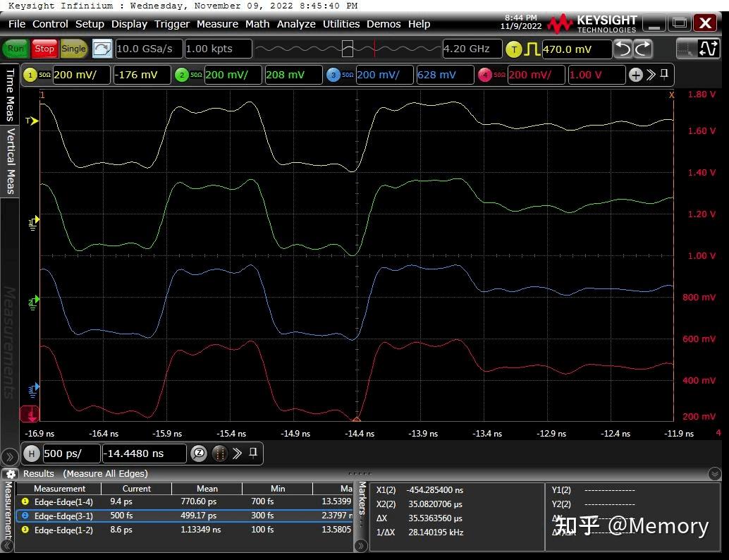Click the orange trigger reference triangle on time axis

[x=357, y=419]
